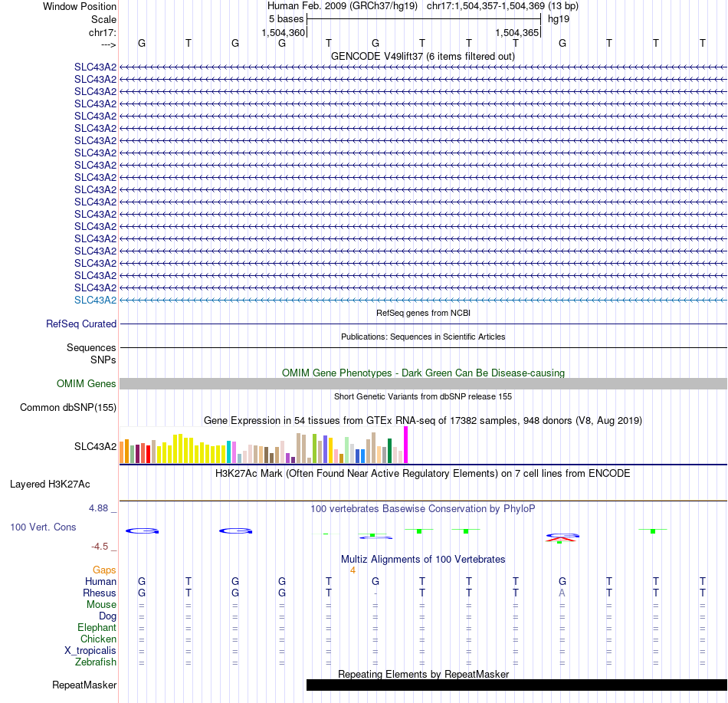Click the chr17:1,504,357-1,504,369 (13 bp) position text
728x703 pixels.
(x=503, y=6)
